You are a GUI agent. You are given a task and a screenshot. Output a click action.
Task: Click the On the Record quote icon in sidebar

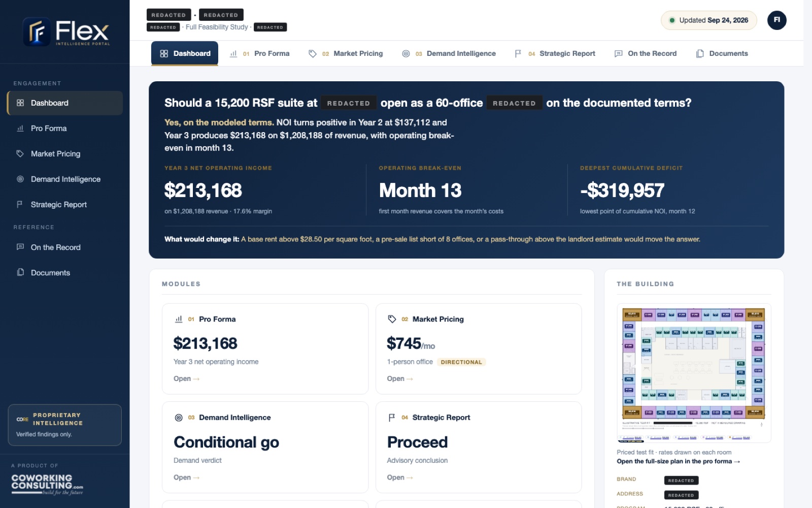[20, 247]
